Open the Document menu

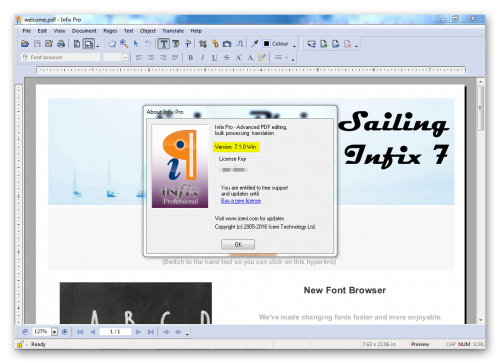click(84, 31)
